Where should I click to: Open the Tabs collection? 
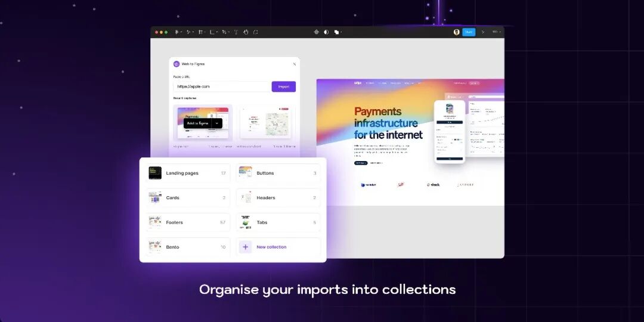278,222
